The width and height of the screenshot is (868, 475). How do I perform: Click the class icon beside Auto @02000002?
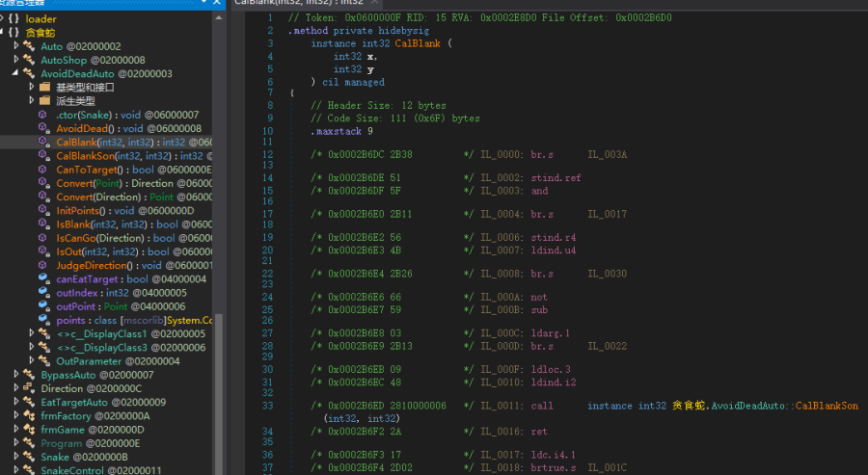click(x=29, y=46)
